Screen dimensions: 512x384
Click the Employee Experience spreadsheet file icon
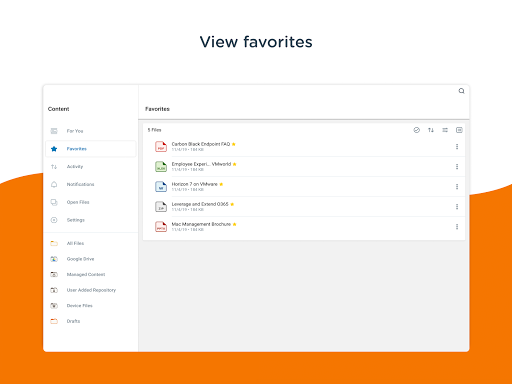click(x=161, y=166)
